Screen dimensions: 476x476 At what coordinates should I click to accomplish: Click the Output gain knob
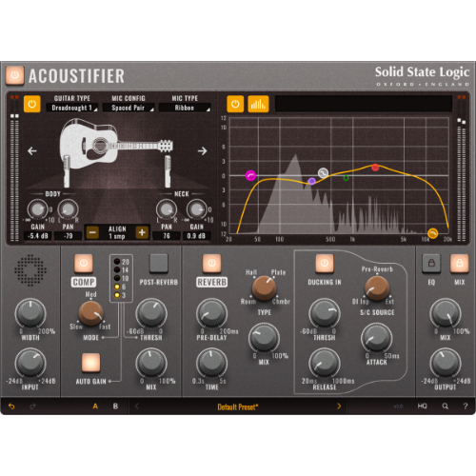coord(446,363)
